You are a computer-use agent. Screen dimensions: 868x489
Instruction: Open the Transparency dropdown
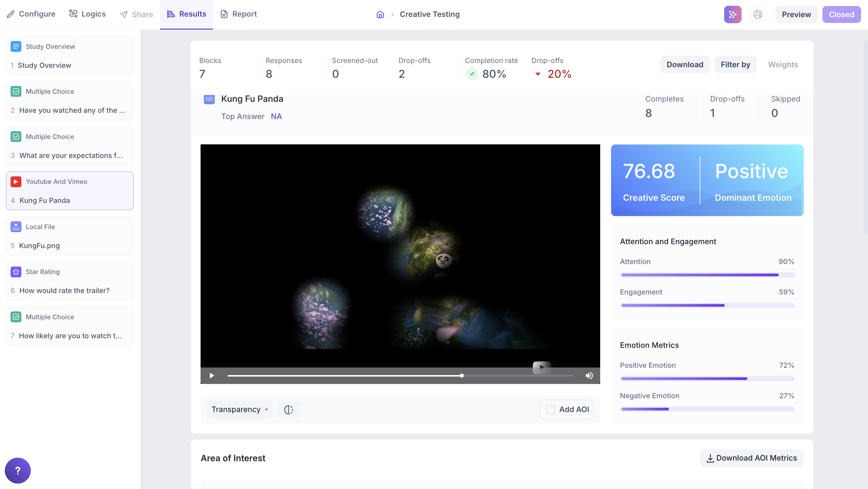[239, 409]
